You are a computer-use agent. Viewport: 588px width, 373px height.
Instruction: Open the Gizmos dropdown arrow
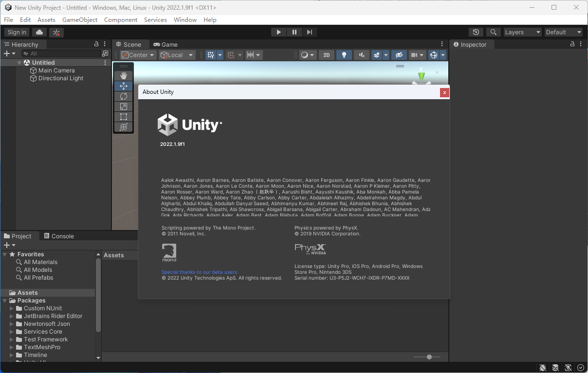[x=443, y=55]
